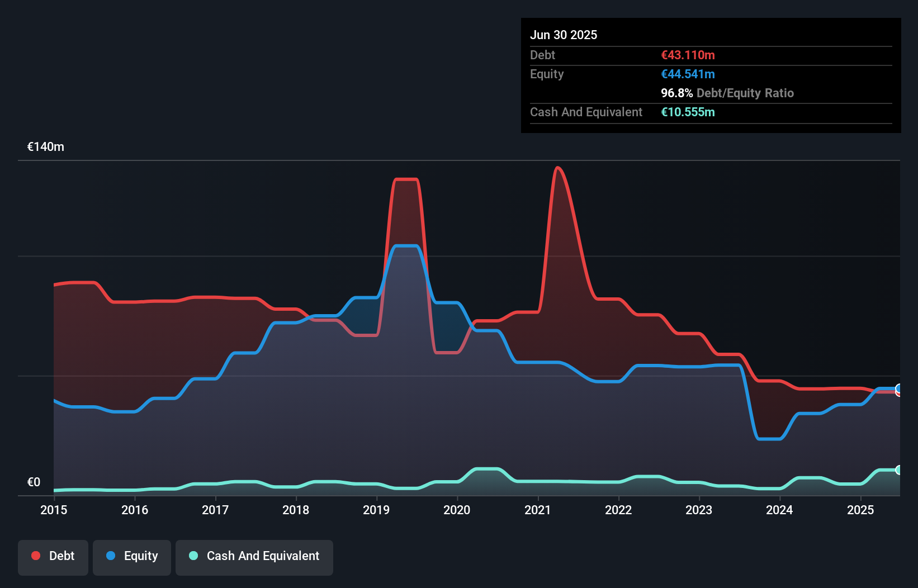918x588 pixels.
Task: Click the Equity value €44.541m in tooltip
Action: point(688,74)
